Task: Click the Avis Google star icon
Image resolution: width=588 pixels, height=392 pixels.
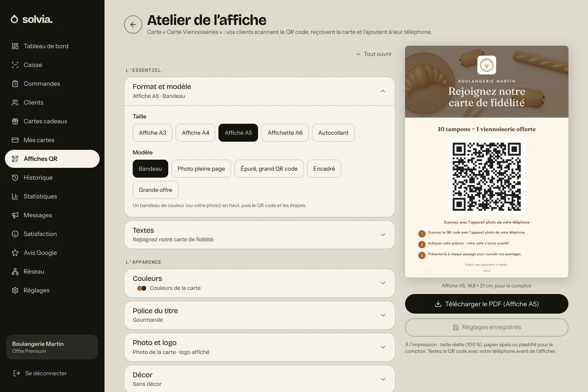Action: coord(15,253)
